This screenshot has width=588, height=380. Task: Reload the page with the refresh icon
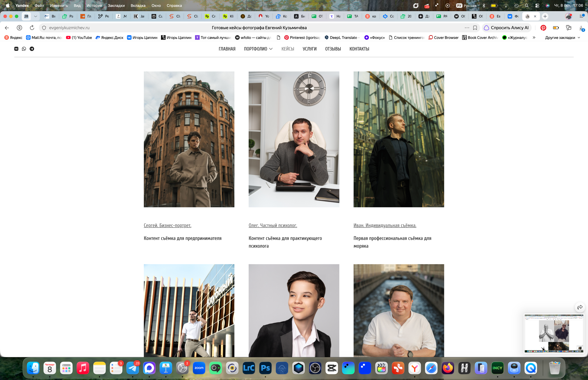pos(32,28)
